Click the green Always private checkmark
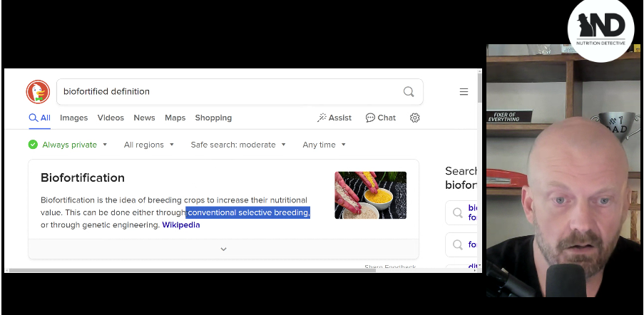This screenshot has width=644, height=315. pos(33,145)
